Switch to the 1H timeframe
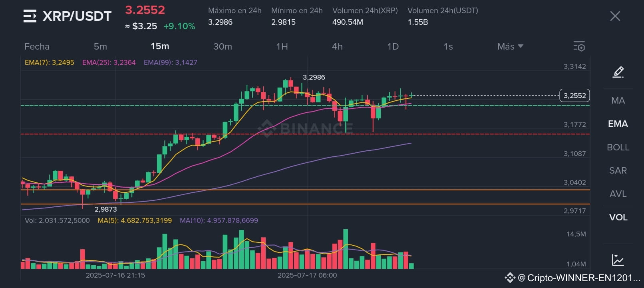The width and height of the screenshot is (644, 288). click(x=282, y=46)
